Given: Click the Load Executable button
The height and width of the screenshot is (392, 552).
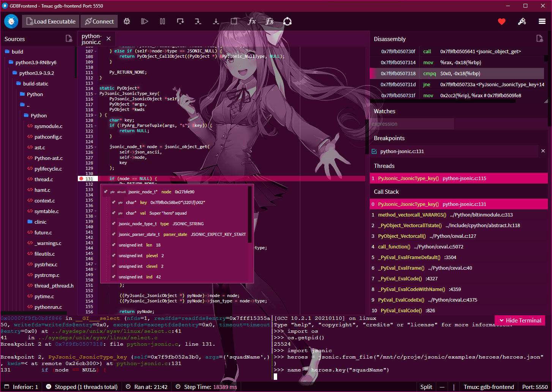Looking at the screenshot, I should click(51, 22).
